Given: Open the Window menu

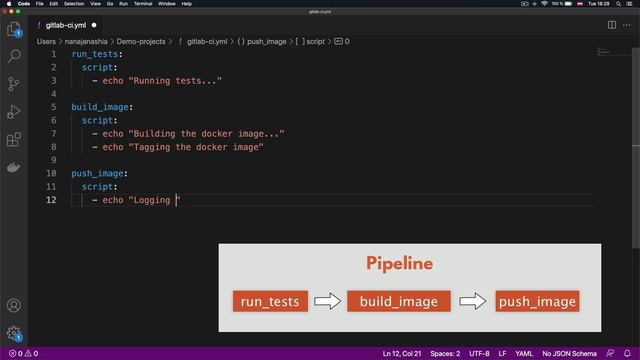Looking at the screenshot, I should point(167,4).
